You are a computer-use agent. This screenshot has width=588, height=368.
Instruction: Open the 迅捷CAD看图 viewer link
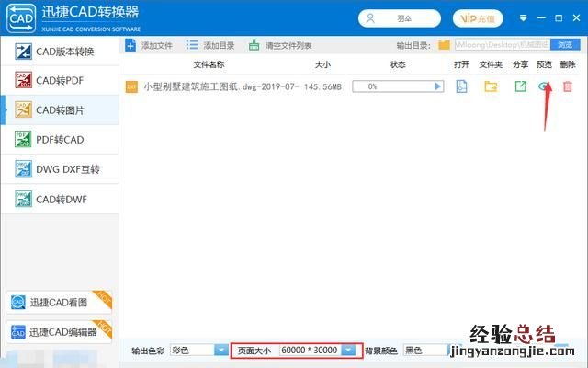click(60, 302)
